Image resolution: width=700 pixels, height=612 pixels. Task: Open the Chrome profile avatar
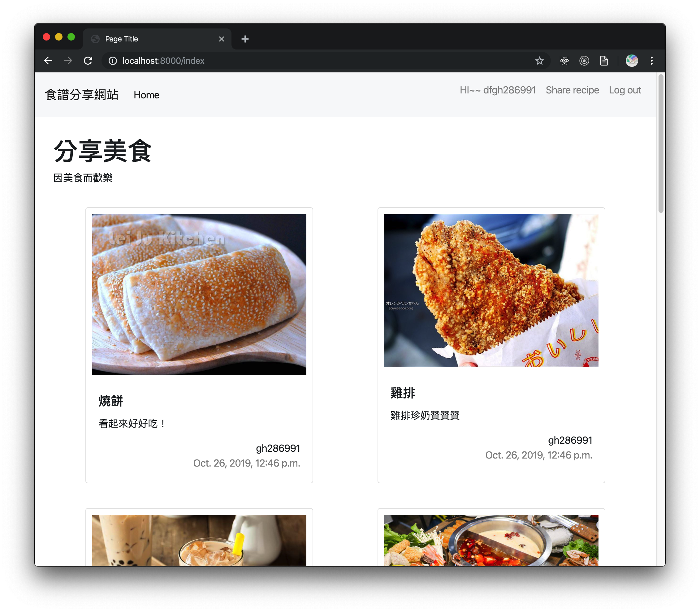point(632,61)
